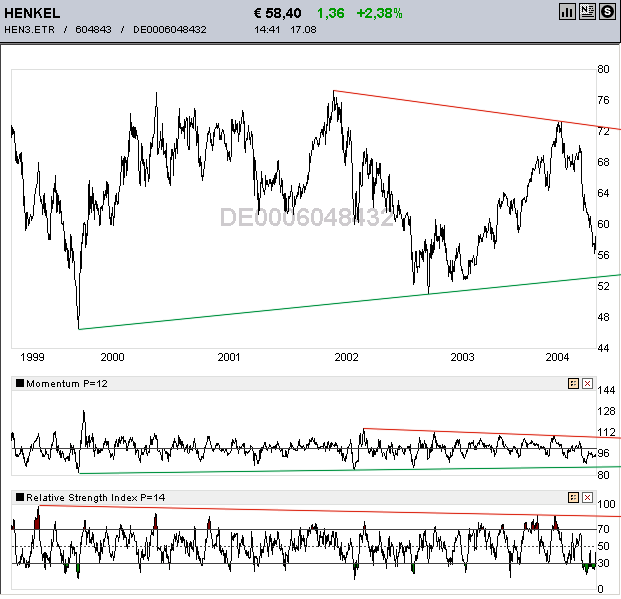
Task: Click the circled S icon in the header
Action: pos(607,12)
